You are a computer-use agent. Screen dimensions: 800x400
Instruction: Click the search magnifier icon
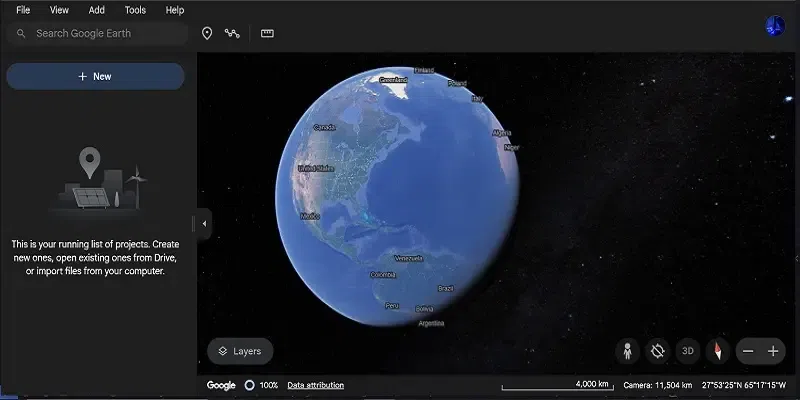click(x=21, y=34)
